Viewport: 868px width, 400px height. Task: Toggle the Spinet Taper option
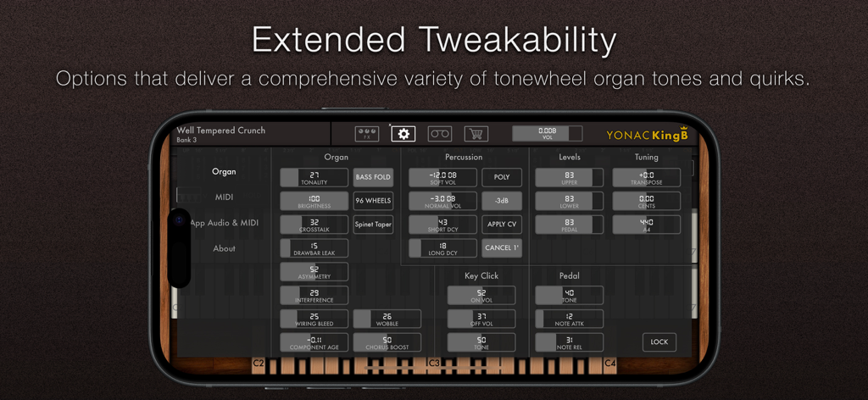click(x=373, y=224)
